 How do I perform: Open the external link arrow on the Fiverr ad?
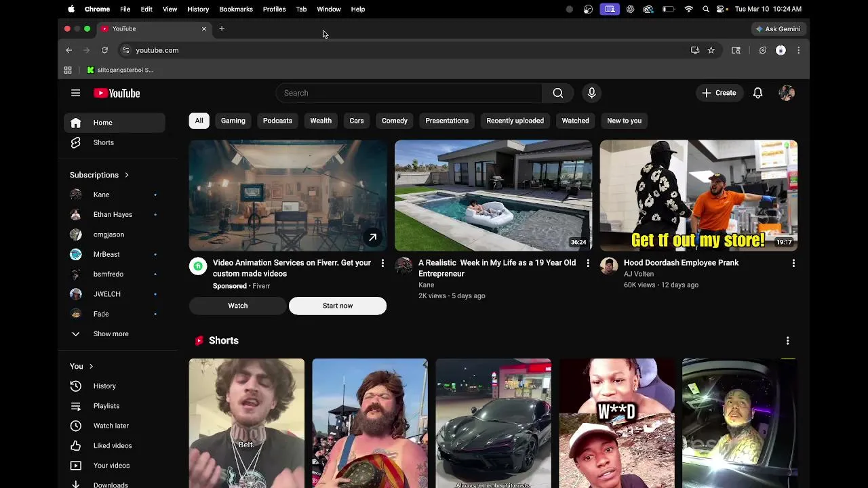point(372,237)
